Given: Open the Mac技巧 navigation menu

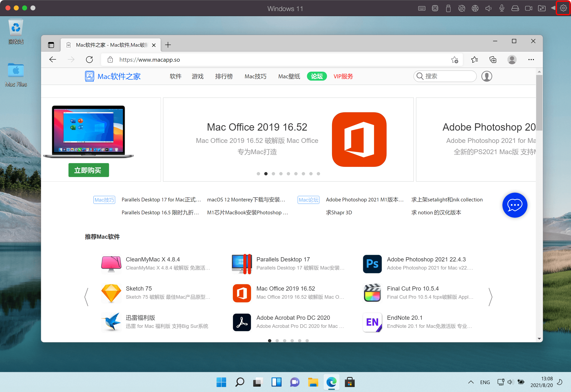Looking at the screenshot, I should pos(255,76).
